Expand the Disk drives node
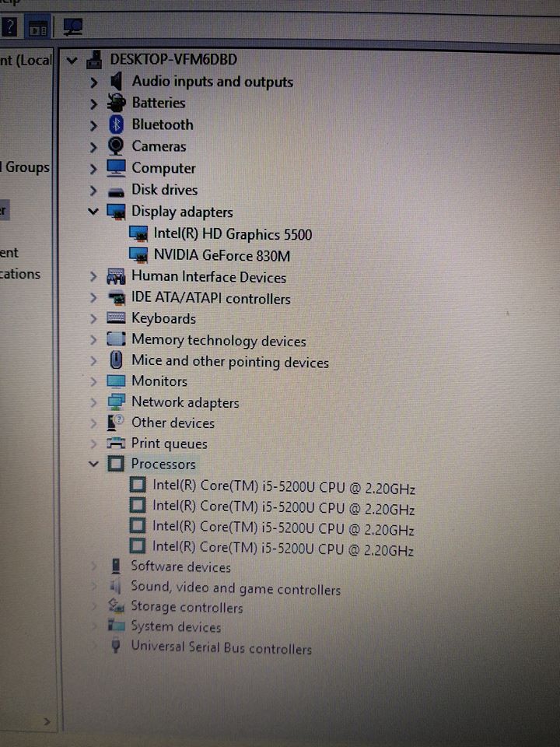Viewport: 560px width, 747px height. (93, 191)
